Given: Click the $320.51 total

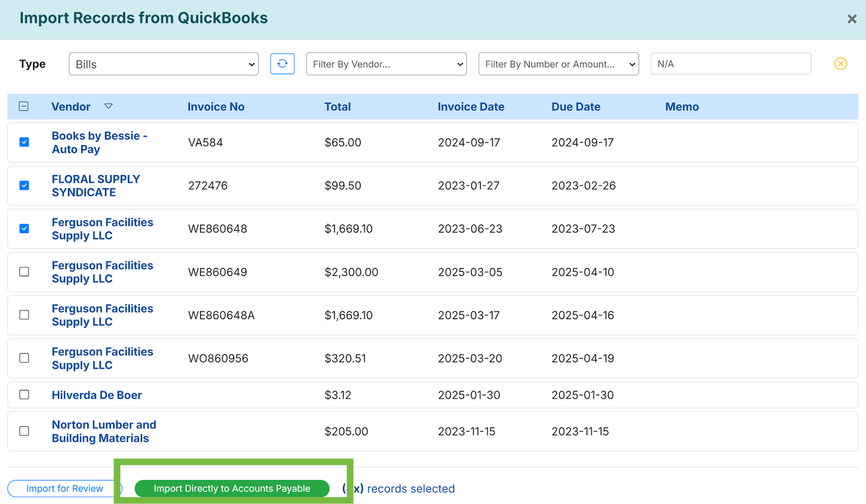Looking at the screenshot, I should pos(345,358).
